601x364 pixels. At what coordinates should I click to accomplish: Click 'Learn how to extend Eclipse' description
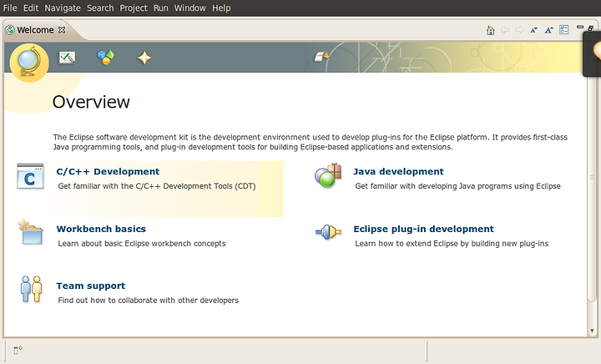[x=452, y=244]
